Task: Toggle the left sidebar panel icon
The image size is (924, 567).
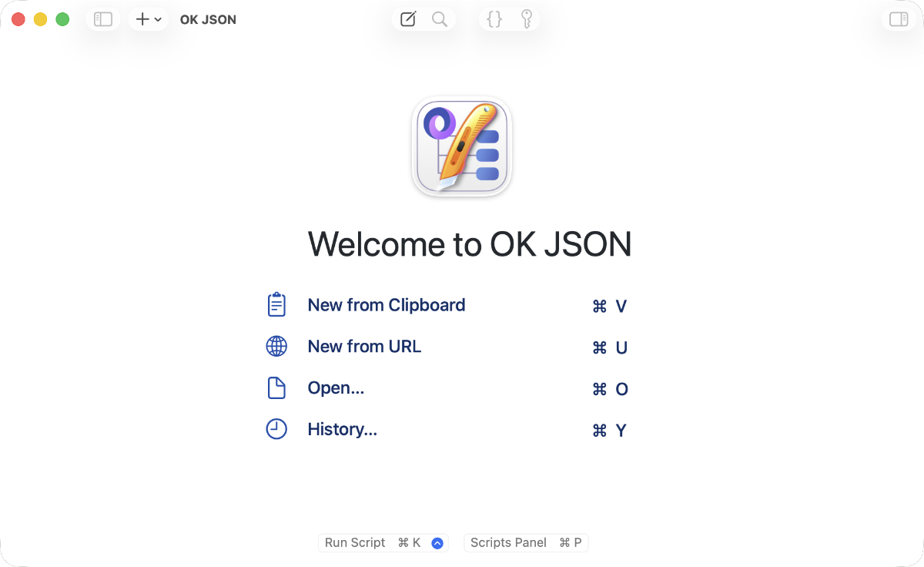Action: click(103, 19)
